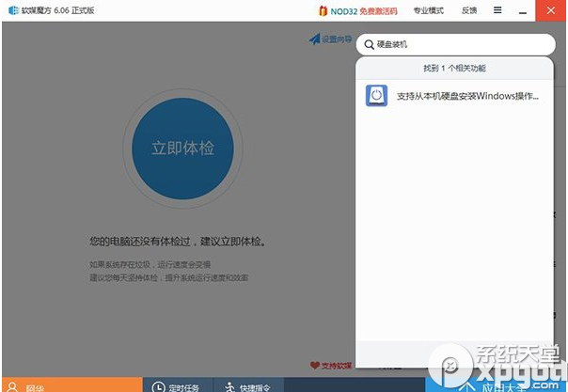This screenshot has width=568, height=392.
Task: Minimize the 软媒魔方 window
Action: [522, 11]
